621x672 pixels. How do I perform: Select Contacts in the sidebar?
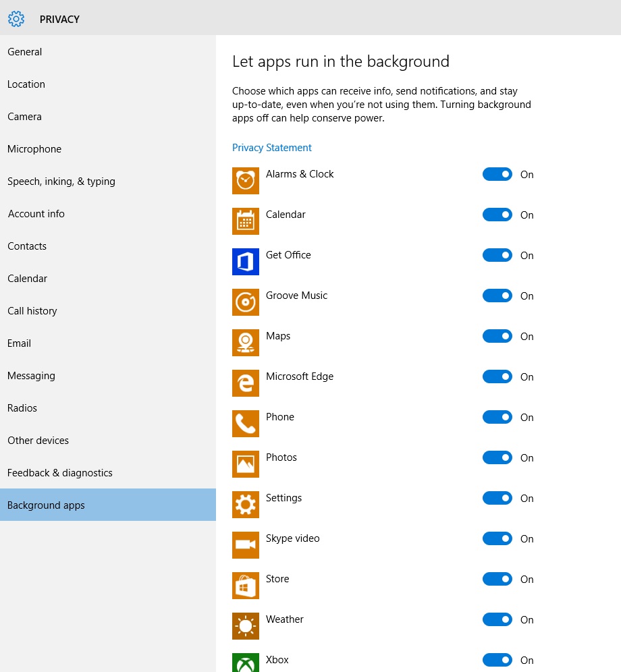(107, 246)
